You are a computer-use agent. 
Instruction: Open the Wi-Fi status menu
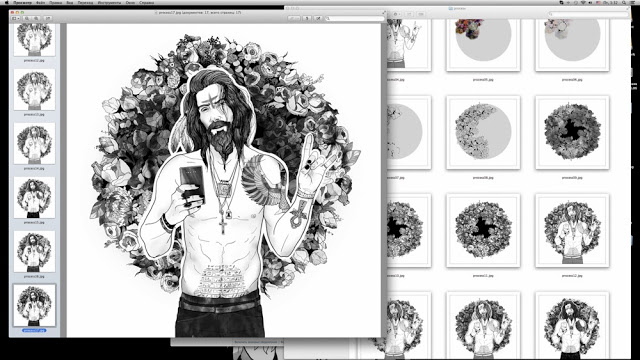tap(583, 2)
